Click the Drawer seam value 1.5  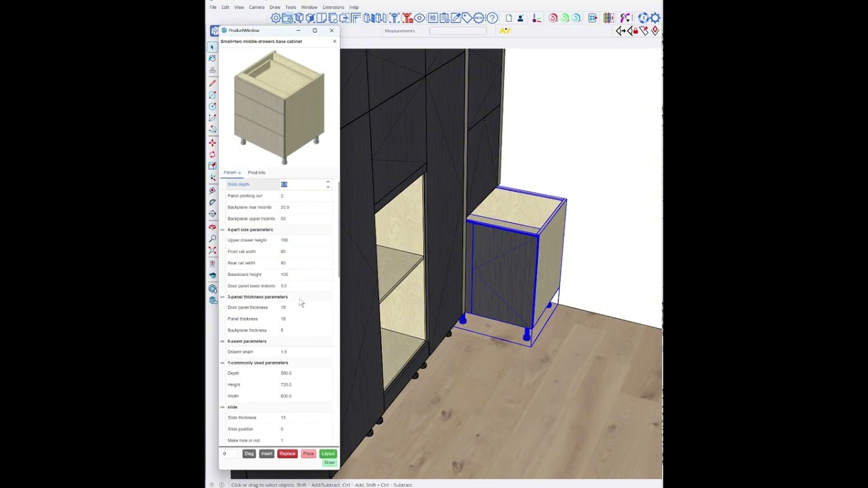pyautogui.click(x=283, y=352)
